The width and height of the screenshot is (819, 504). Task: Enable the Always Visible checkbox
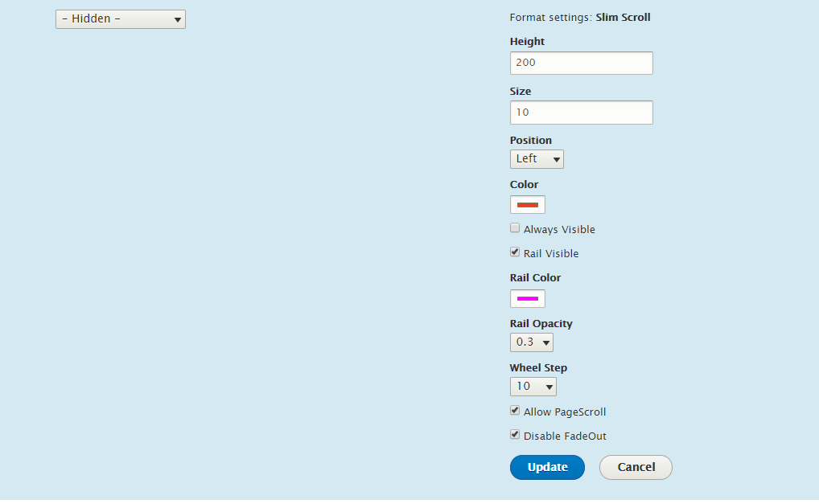[515, 228]
